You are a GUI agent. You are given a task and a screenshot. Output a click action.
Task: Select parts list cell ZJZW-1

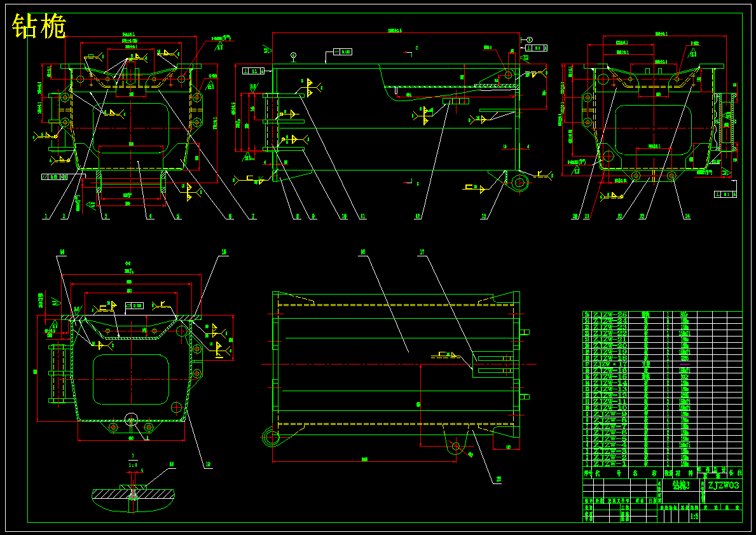pos(610,464)
